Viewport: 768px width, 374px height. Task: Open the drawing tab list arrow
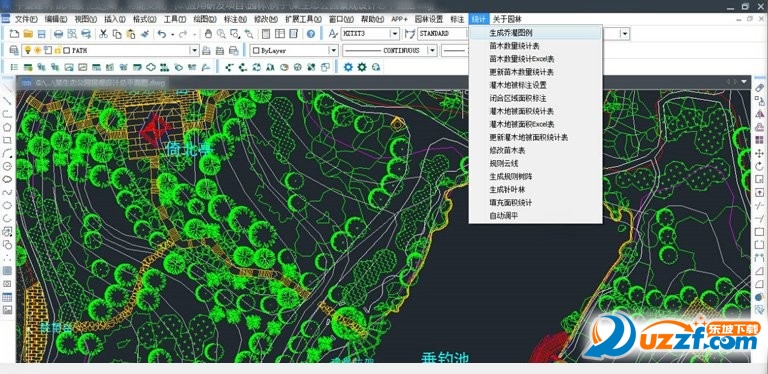(744, 82)
